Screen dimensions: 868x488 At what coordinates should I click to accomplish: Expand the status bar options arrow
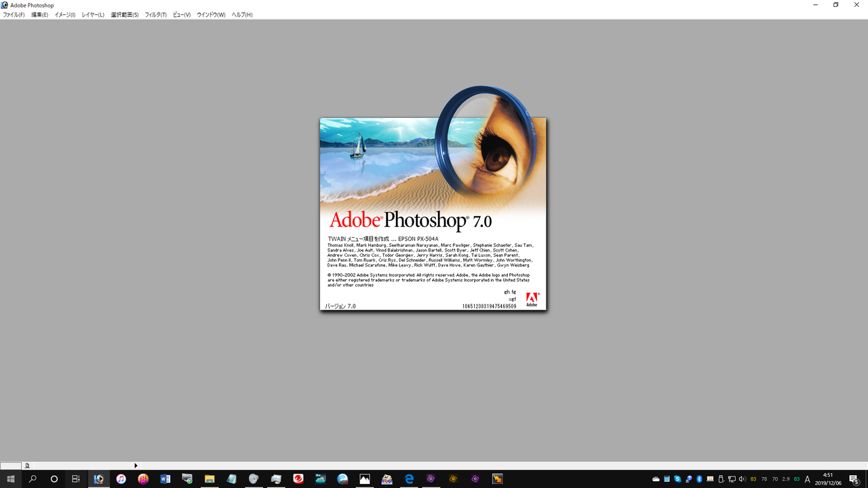coord(135,466)
